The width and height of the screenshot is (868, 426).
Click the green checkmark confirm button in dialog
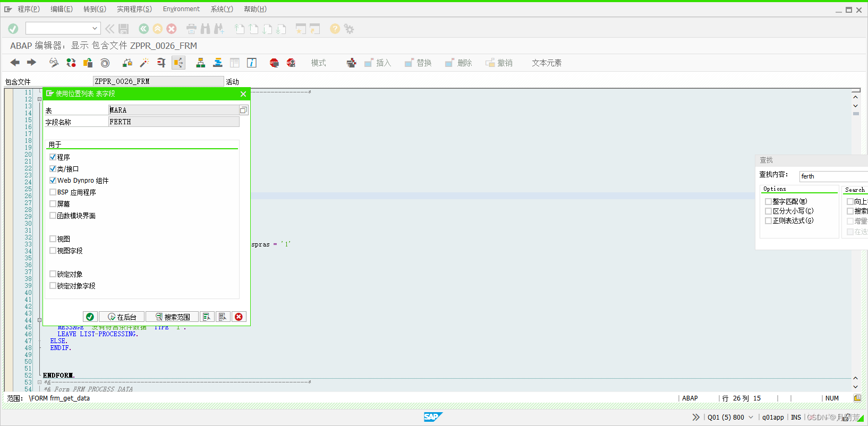point(90,317)
